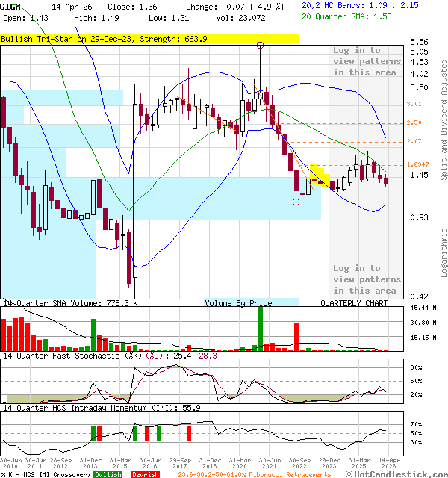The width and height of the screenshot is (448, 478).
Task: Click the Volume By Price label
Action: [239, 304]
